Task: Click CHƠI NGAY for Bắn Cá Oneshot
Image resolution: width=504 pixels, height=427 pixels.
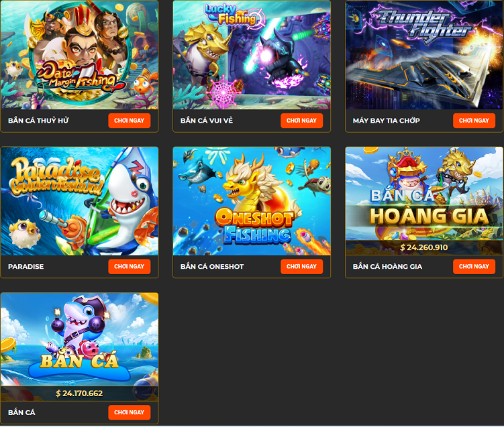Action: [301, 267]
